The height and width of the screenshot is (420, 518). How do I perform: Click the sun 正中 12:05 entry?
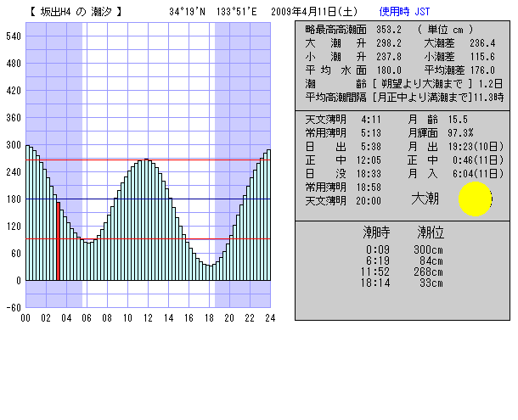click(343, 160)
